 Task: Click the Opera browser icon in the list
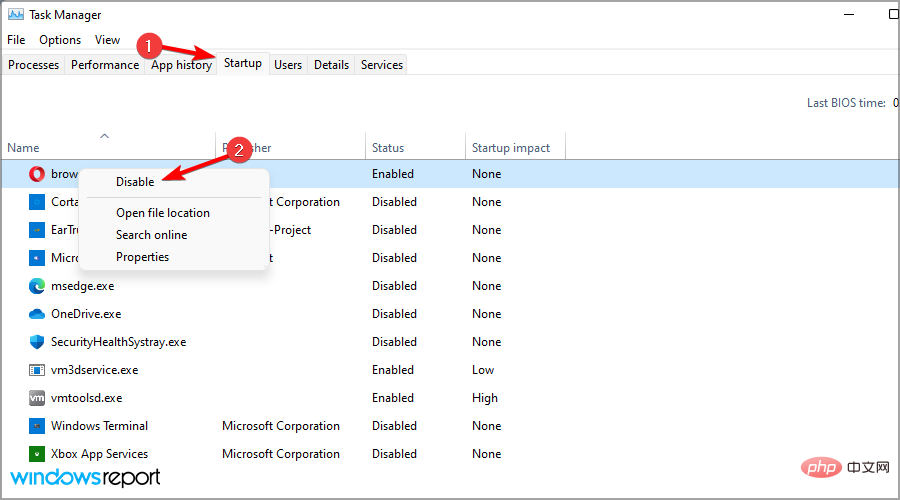click(x=37, y=174)
